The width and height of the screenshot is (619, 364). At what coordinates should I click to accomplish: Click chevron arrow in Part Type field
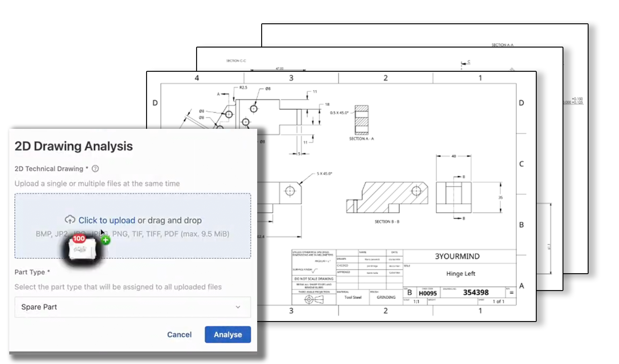pyautogui.click(x=238, y=307)
